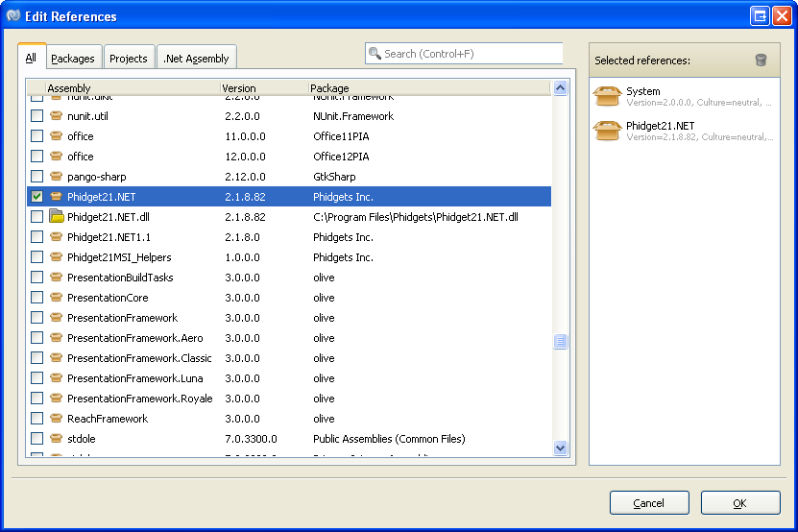The height and width of the screenshot is (532, 798).
Task: Select Phidget21.NET in selected references list
Action: [x=685, y=131]
